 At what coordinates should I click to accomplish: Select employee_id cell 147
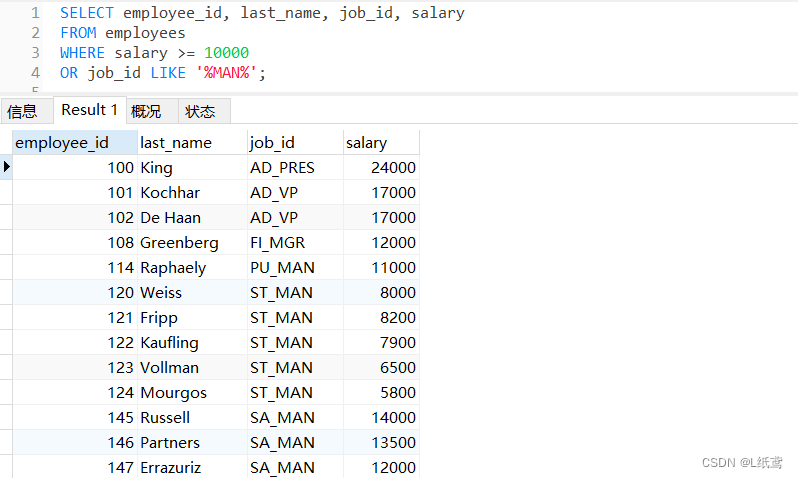coord(75,467)
